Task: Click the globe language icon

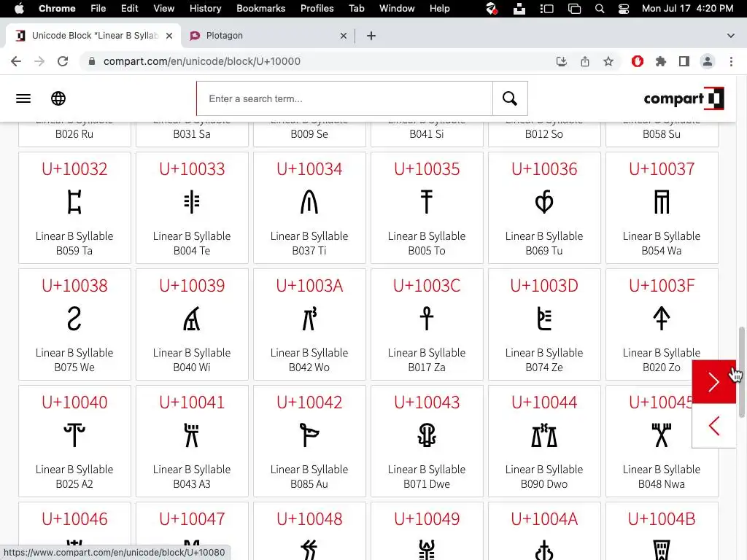Action: pyautogui.click(x=58, y=98)
